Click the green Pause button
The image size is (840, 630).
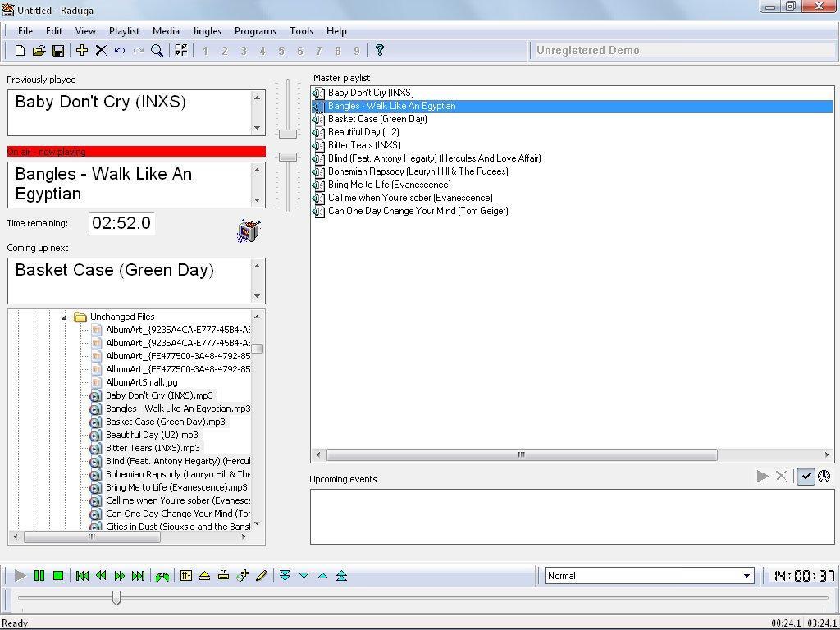(x=39, y=576)
